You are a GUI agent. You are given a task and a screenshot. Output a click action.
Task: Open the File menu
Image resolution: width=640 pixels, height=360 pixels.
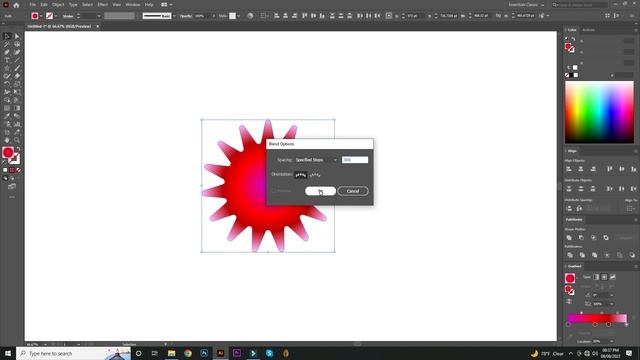[x=32, y=5]
